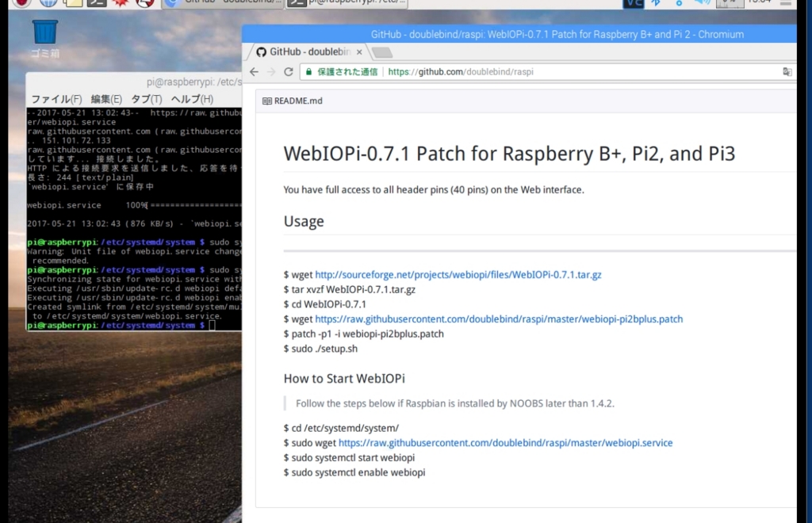Click the 40 pins header description sentence
812x523 pixels.
click(x=434, y=190)
